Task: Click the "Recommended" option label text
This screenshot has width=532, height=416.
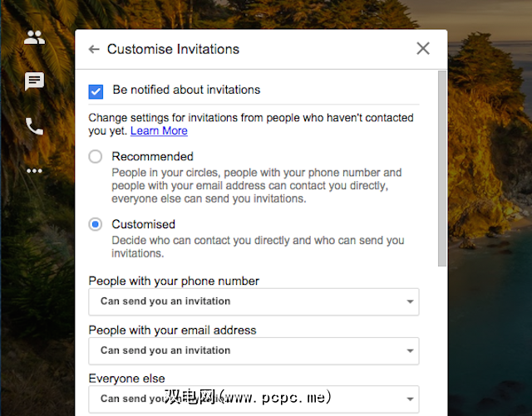Action: tap(152, 156)
